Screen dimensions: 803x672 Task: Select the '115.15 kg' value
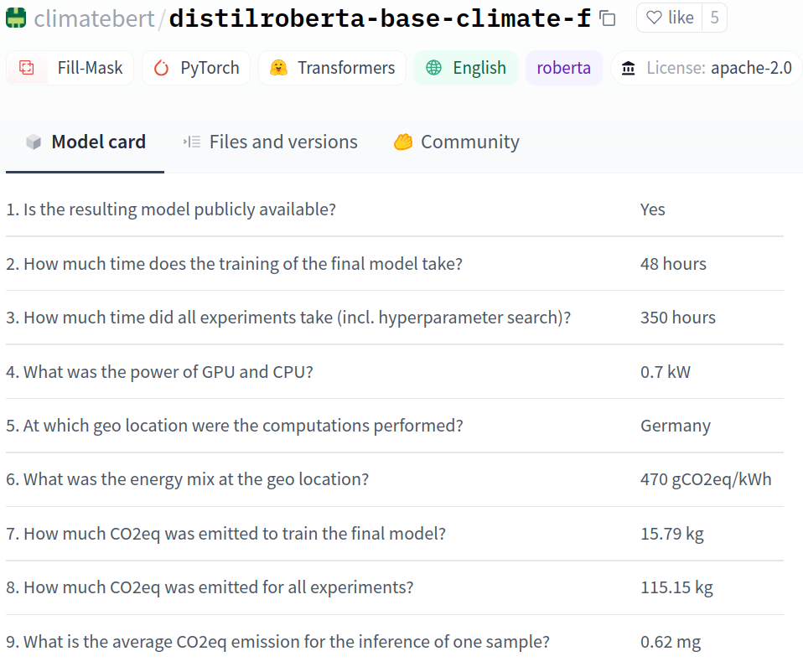[676, 587]
